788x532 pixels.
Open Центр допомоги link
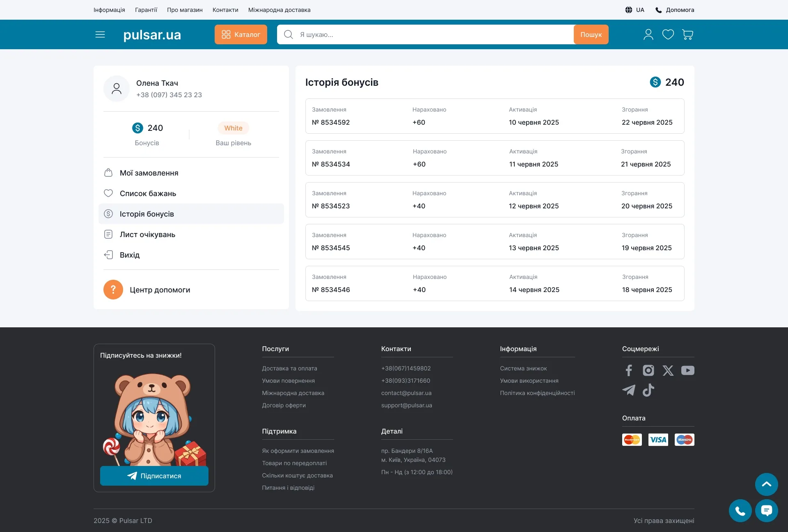[x=160, y=290]
